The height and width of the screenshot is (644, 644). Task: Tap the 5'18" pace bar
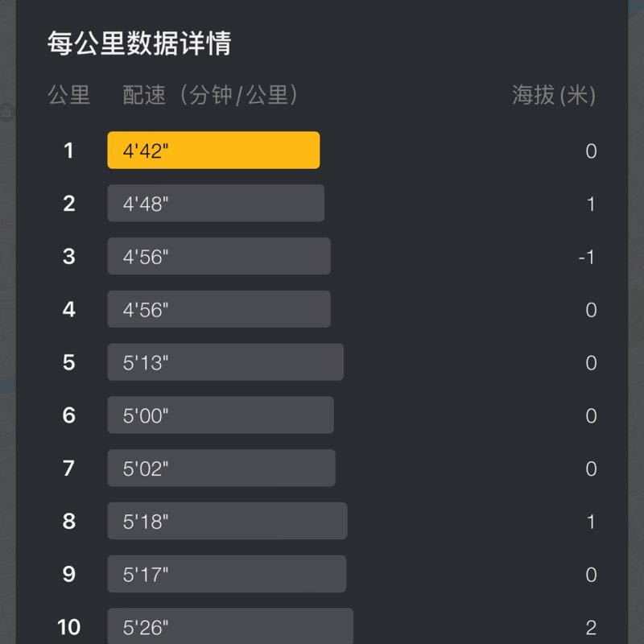(227, 522)
